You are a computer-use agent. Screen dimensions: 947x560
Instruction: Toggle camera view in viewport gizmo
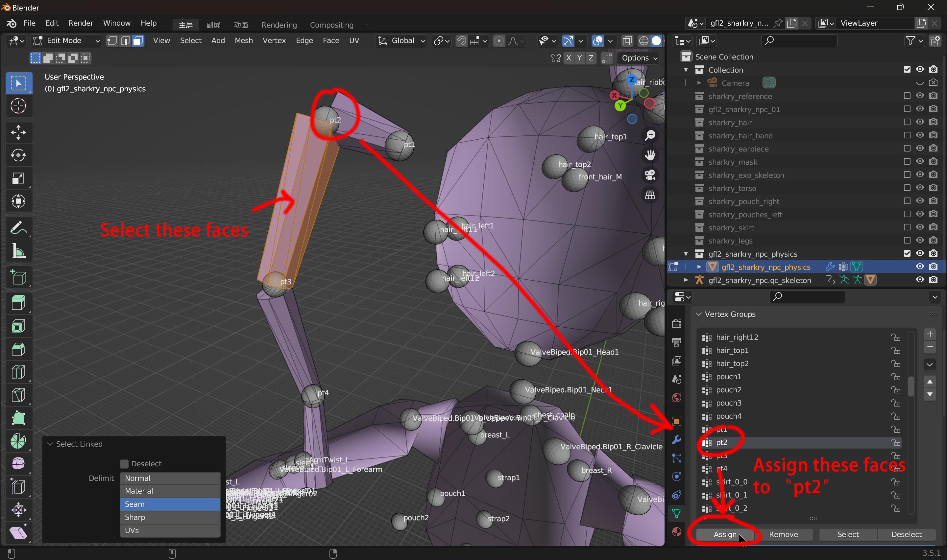[x=650, y=175]
